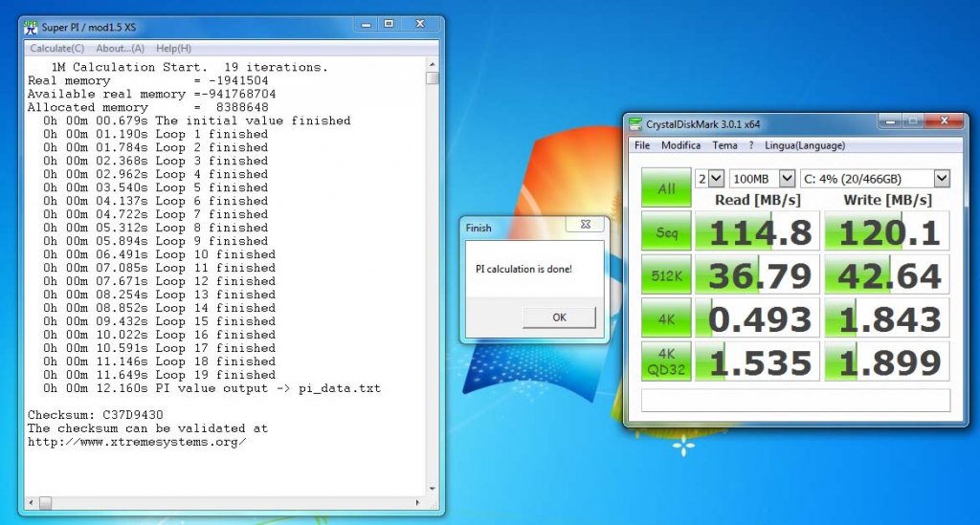Click the 'Loop 10 finished' line
The width and height of the screenshot is (980, 525).
[x=159, y=254]
